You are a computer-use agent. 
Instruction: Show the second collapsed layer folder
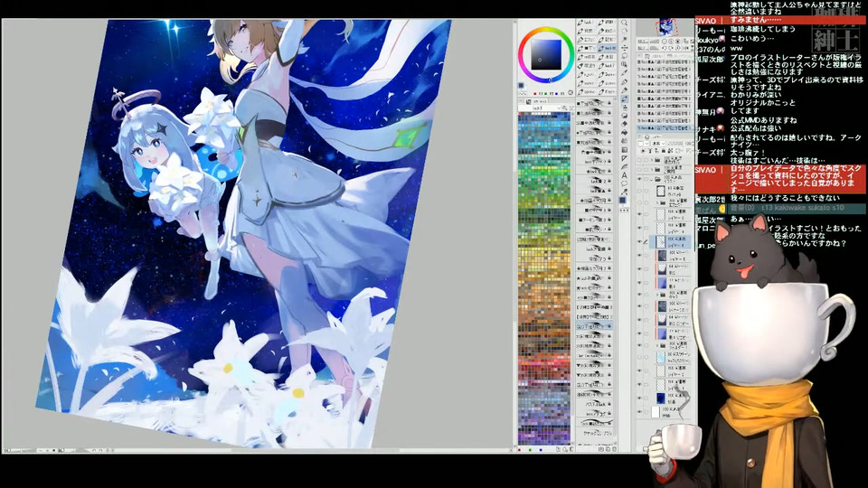pyautogui.click(x=639, y=170)
